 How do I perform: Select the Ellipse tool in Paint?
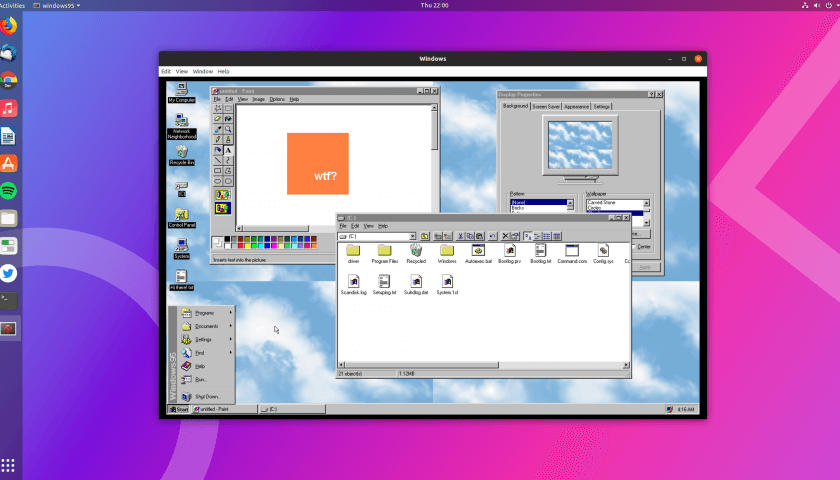[218, 180]
